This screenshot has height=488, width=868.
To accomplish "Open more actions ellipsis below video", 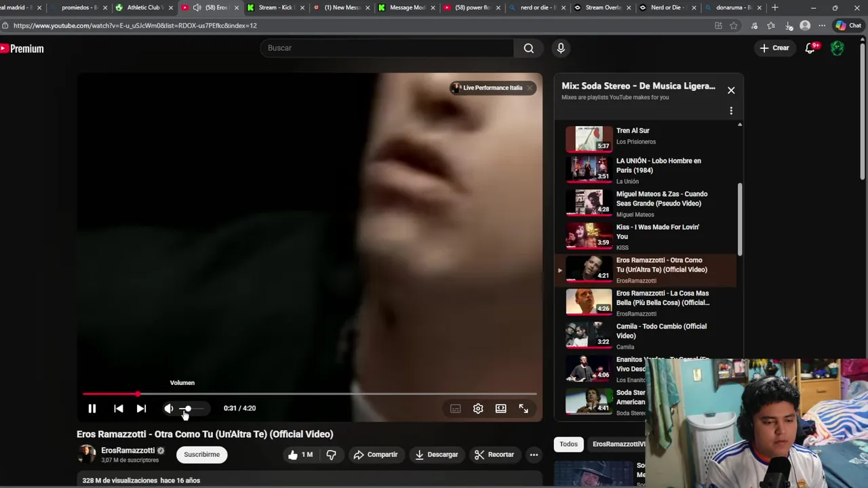I will point(534,455).
